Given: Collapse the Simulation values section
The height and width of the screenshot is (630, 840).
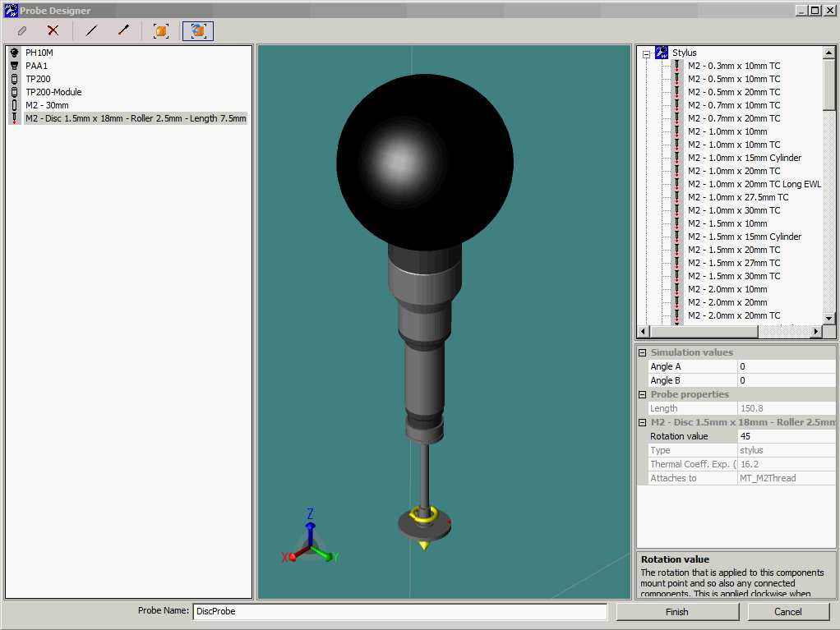Looking at the screenshot, I should (642, 352).
